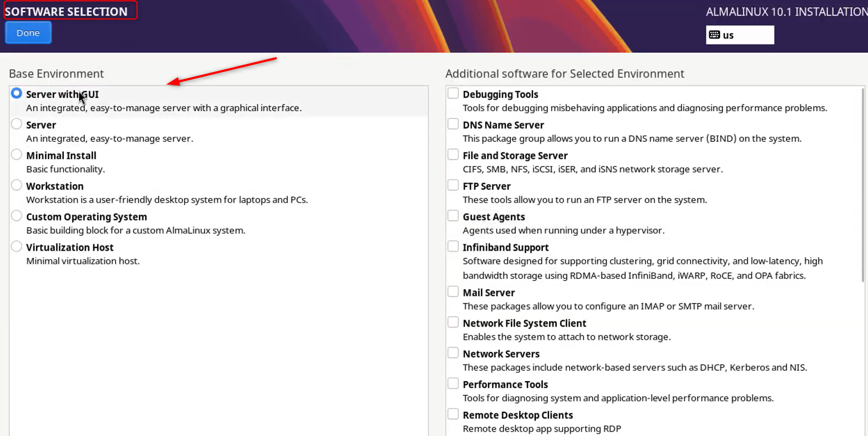Click the CIFS, SMB, NFS storage description

(x=593, y=169)
